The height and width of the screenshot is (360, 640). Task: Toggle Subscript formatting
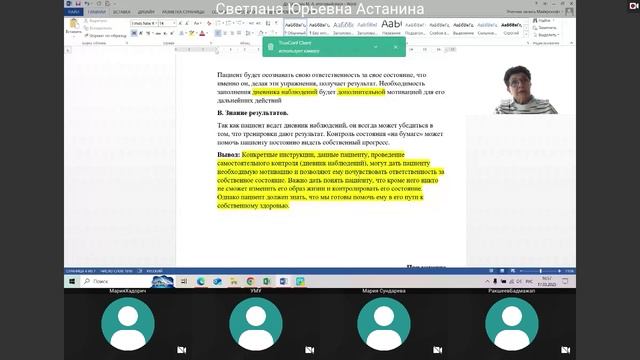click(x=165, y=33)
